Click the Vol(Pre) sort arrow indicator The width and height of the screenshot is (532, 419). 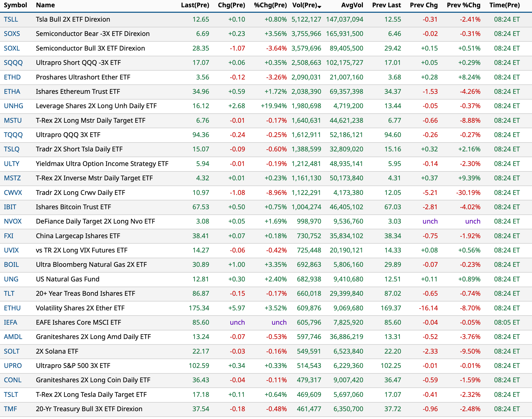pos(319,7)
